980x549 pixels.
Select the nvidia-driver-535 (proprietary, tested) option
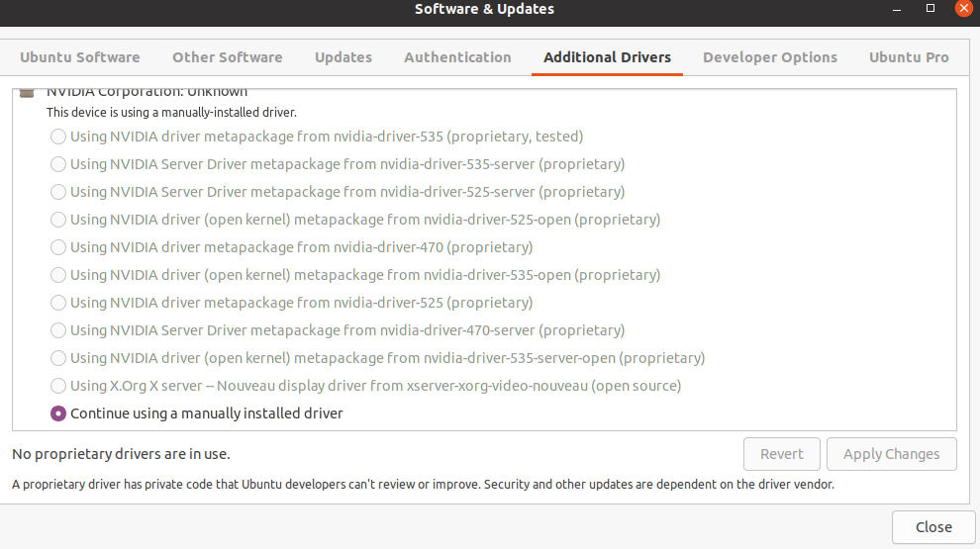(x=58, y=137)
